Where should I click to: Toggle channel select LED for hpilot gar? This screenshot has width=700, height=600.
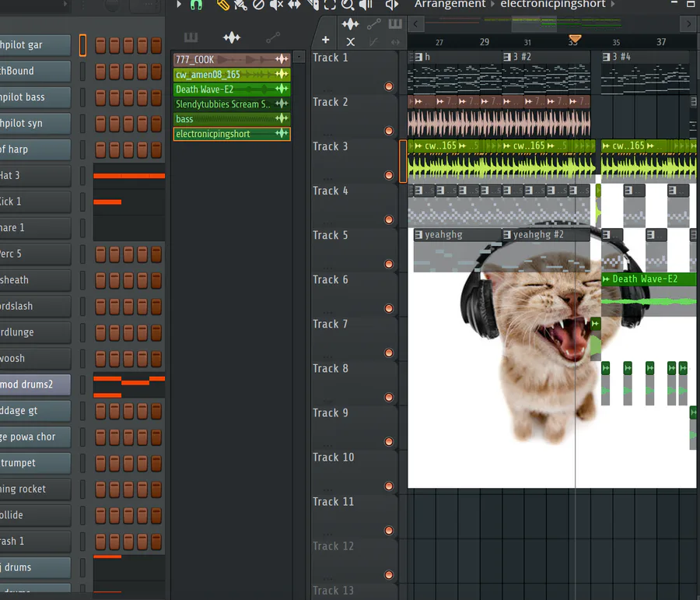click(82, 45)
